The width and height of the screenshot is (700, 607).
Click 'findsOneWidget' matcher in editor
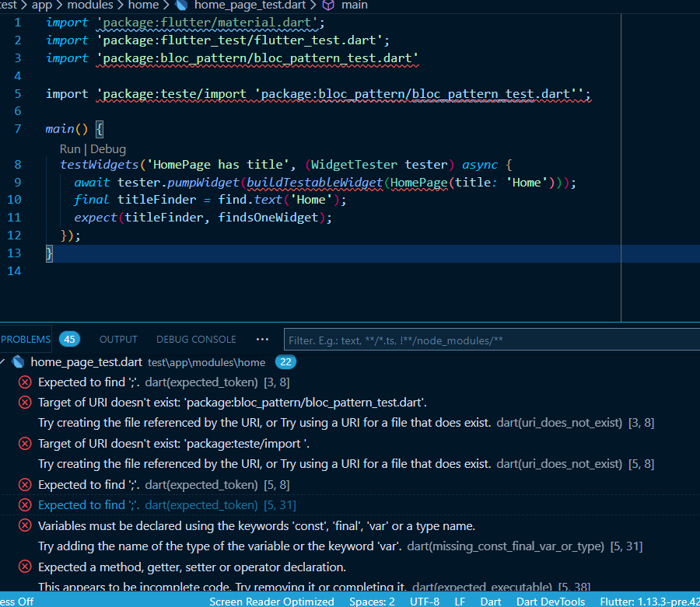click(x=268, y=218)
